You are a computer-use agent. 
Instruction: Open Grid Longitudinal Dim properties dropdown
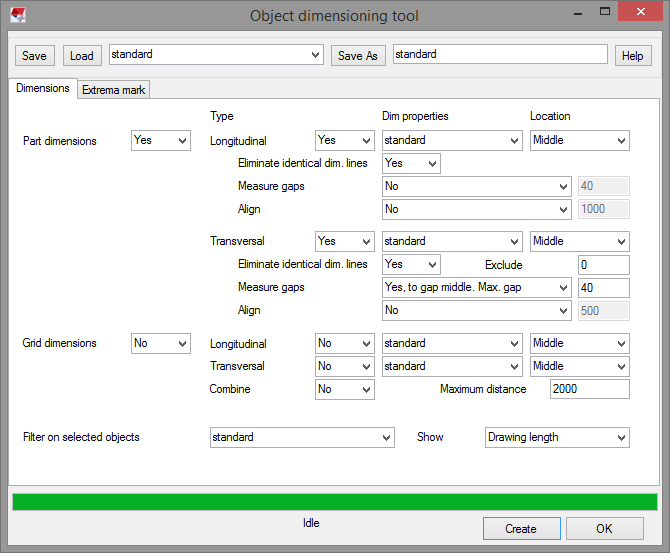coord(452,344)
